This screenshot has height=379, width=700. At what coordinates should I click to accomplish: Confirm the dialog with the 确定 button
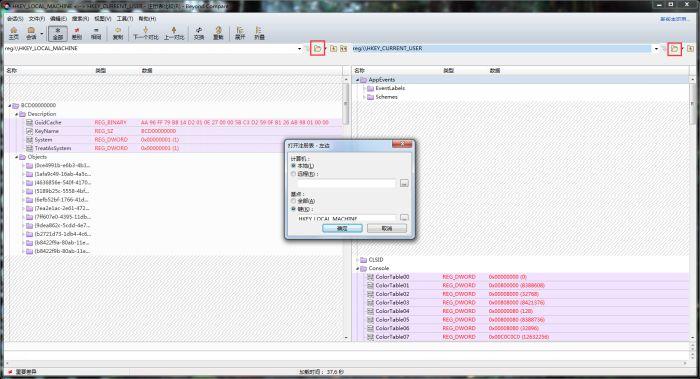point(342,228)
